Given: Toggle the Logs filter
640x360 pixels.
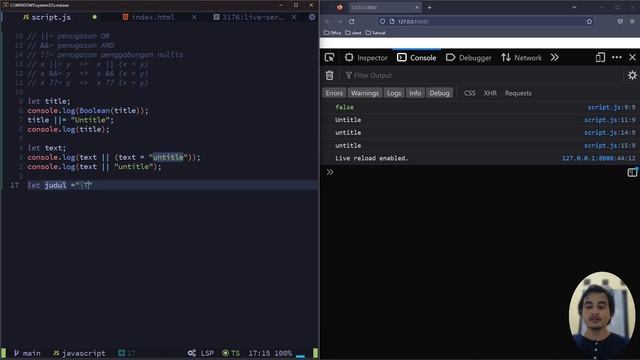Looking at the screenshot, I should [x=394, y=93].
